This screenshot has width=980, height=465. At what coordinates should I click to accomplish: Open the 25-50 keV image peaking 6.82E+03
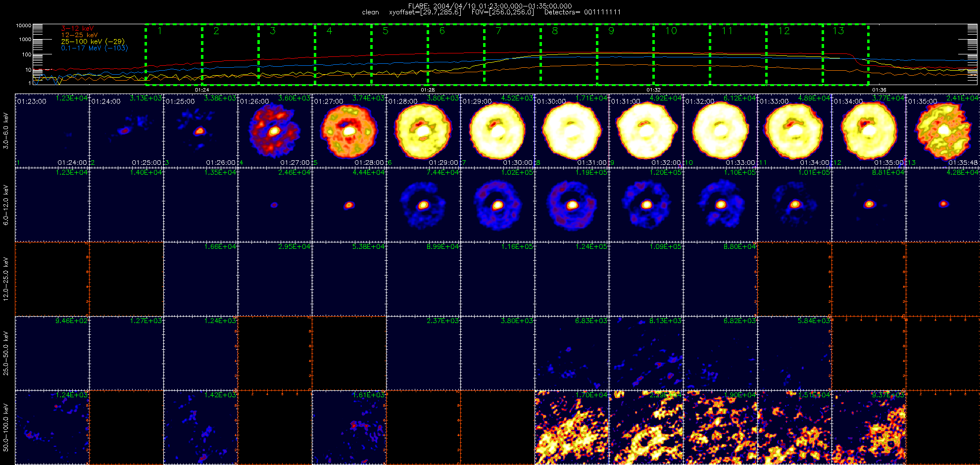click(720, 353)
